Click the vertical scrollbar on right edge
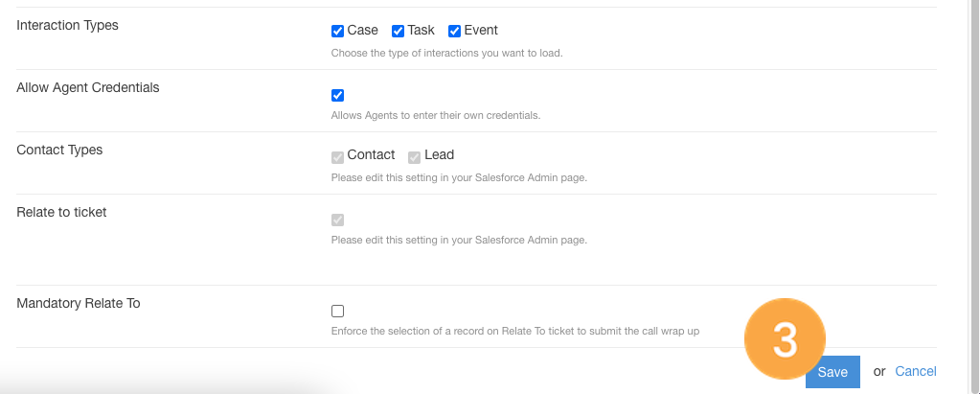Image resolution: width=980 pixels, height=394 pixels. tap(974, 197)
